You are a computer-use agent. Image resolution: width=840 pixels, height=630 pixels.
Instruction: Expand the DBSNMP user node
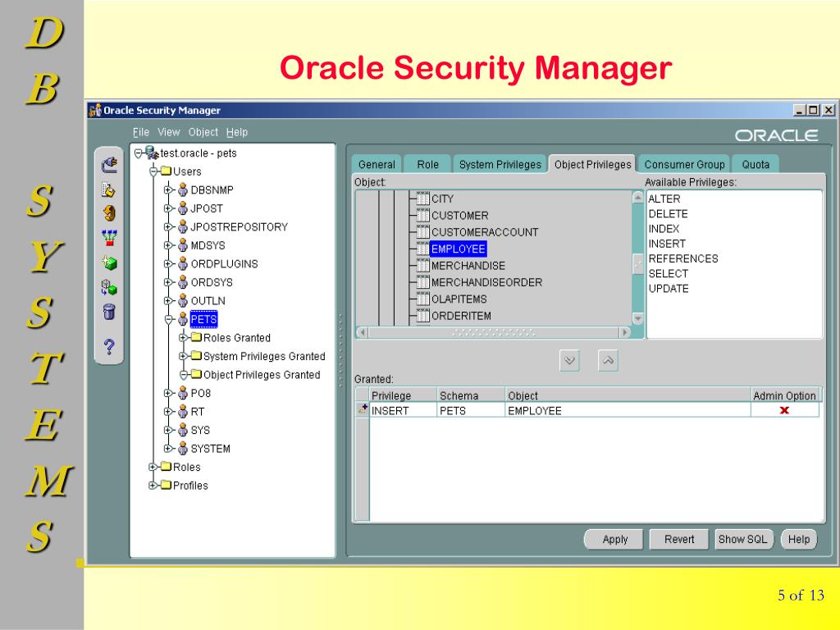point(167,189)
